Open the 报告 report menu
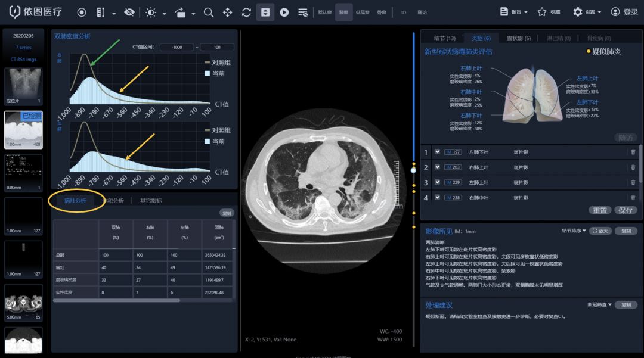The height and width of the screenshot is (358, 644). [x=514, y=12]
